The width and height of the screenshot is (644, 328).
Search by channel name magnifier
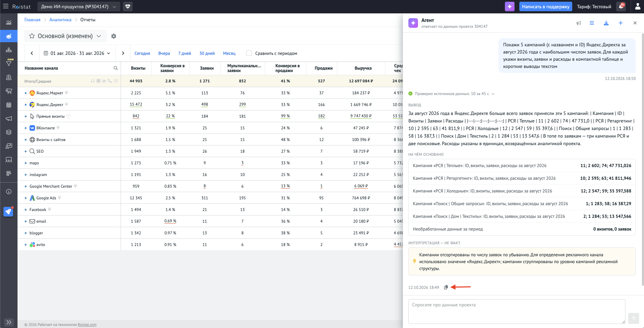coord(116,68)
